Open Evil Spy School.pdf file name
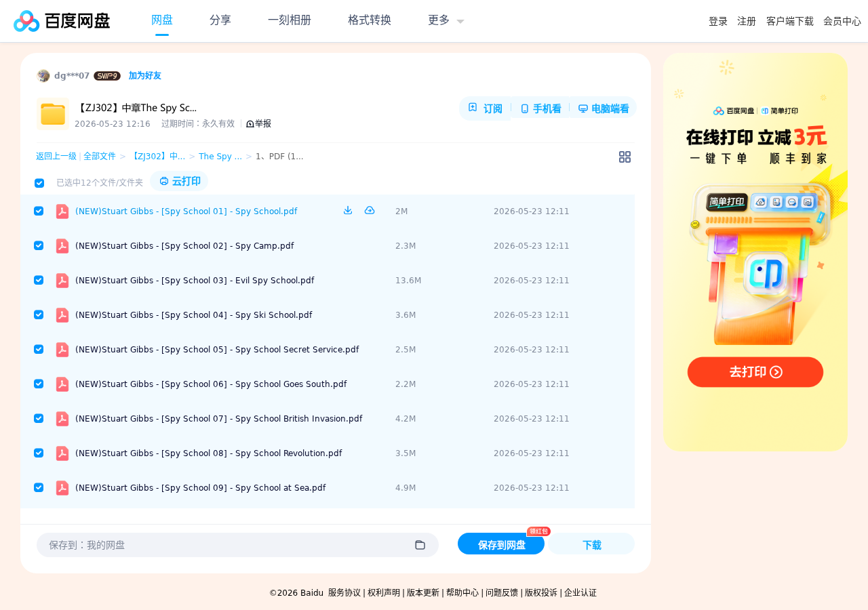 [x=195, y=281]
